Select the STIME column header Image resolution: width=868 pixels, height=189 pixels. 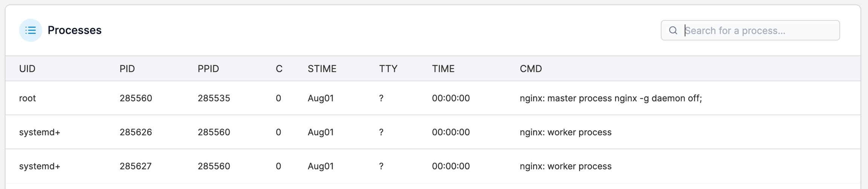(322, 69)
